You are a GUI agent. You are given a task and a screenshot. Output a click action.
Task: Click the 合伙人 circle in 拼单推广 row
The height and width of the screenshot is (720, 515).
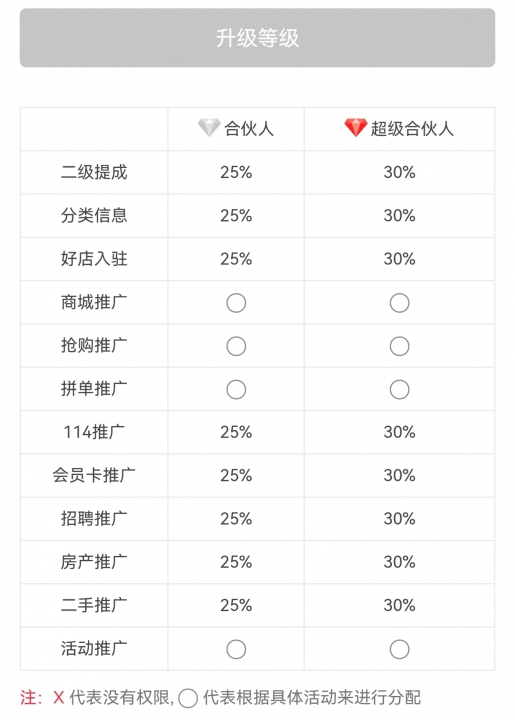point(236,390)
